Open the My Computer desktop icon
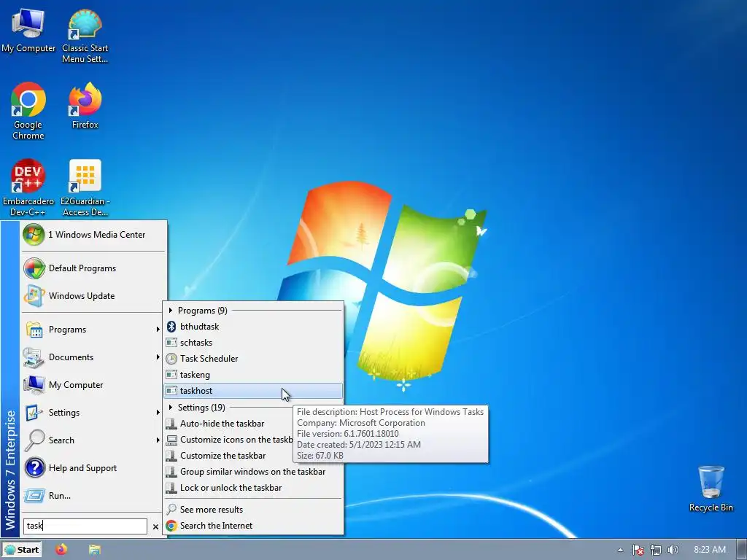The image size is (747, 560). pyautogui.click(x=28, y=31)
